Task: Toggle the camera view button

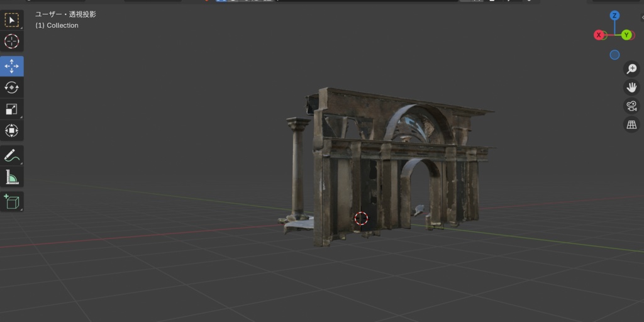Action: 631,106
